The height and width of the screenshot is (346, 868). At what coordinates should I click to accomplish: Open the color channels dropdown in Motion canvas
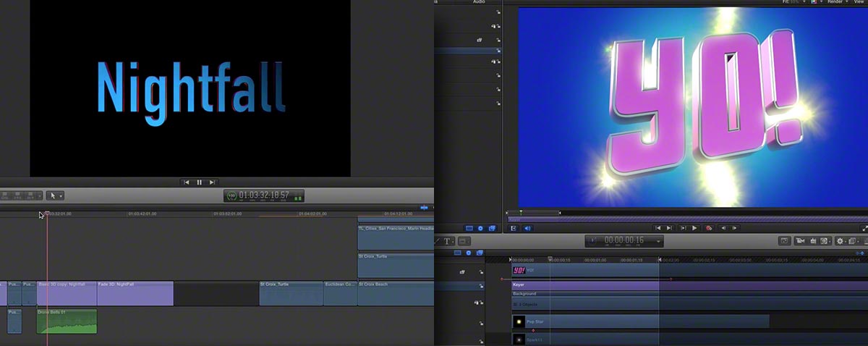coord(817,2)
